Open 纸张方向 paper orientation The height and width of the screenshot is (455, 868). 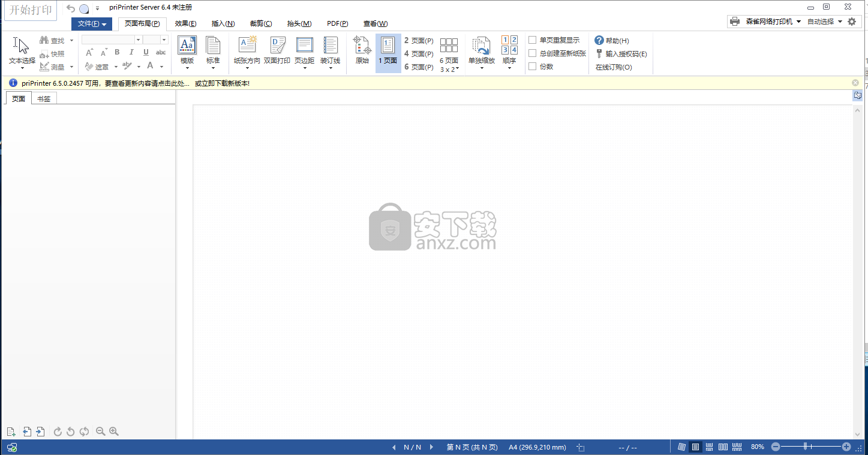coord(247,53)
